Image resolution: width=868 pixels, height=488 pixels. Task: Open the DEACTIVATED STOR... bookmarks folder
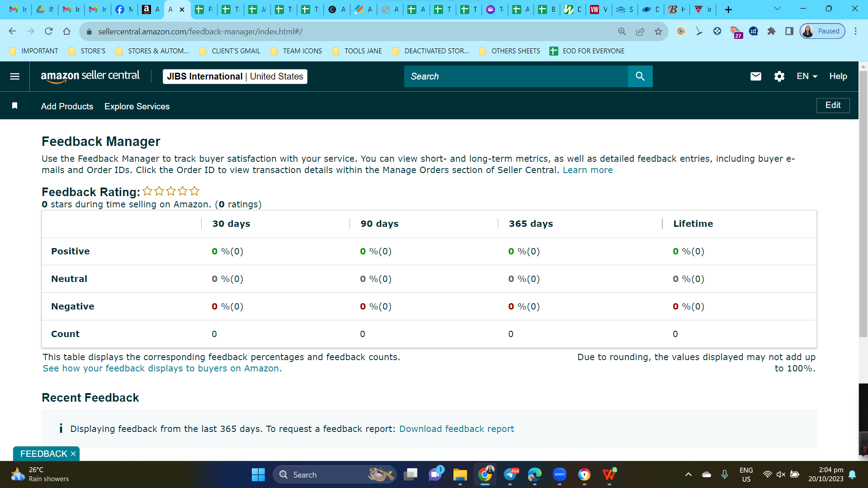430,51
